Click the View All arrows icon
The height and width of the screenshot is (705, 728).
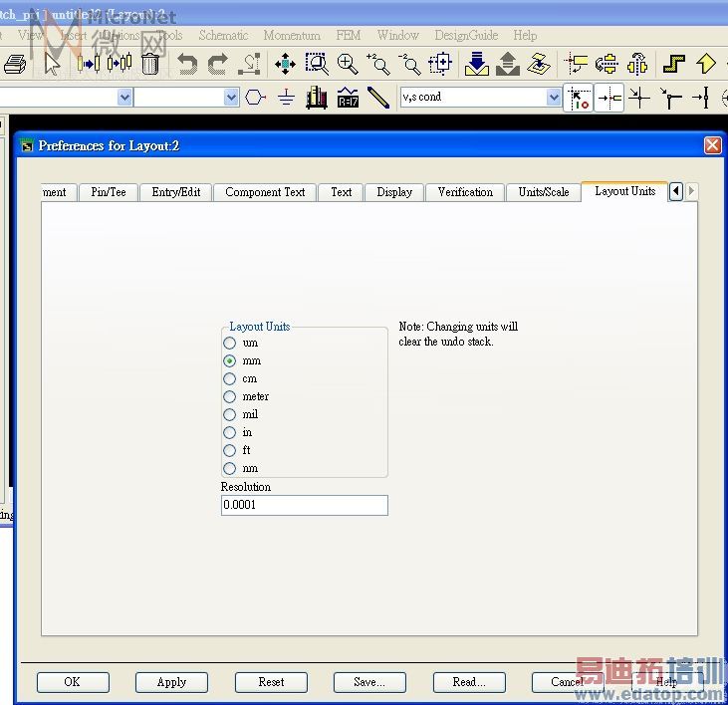coord(285,65)
